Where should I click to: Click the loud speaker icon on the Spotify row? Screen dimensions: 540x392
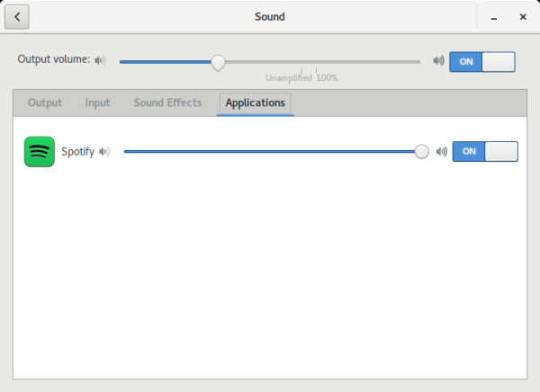(x=441, y=152)
